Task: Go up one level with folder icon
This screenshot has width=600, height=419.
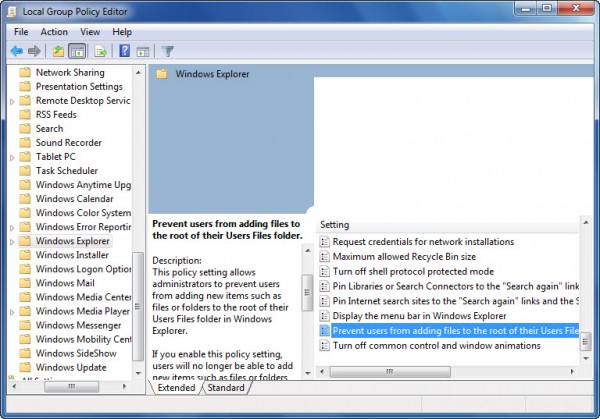Action: click(x=59, y=51)
